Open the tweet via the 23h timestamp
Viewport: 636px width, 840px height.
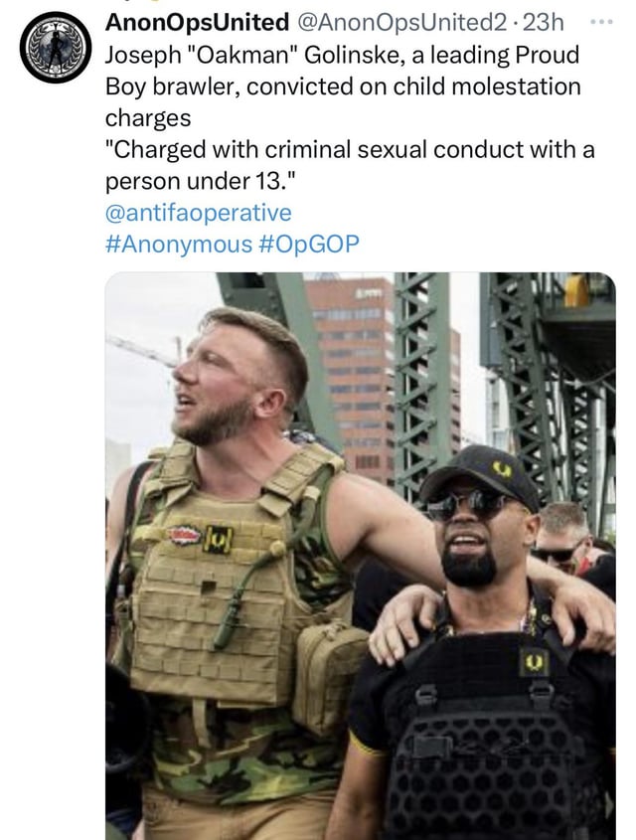click(x=543, y=23)
